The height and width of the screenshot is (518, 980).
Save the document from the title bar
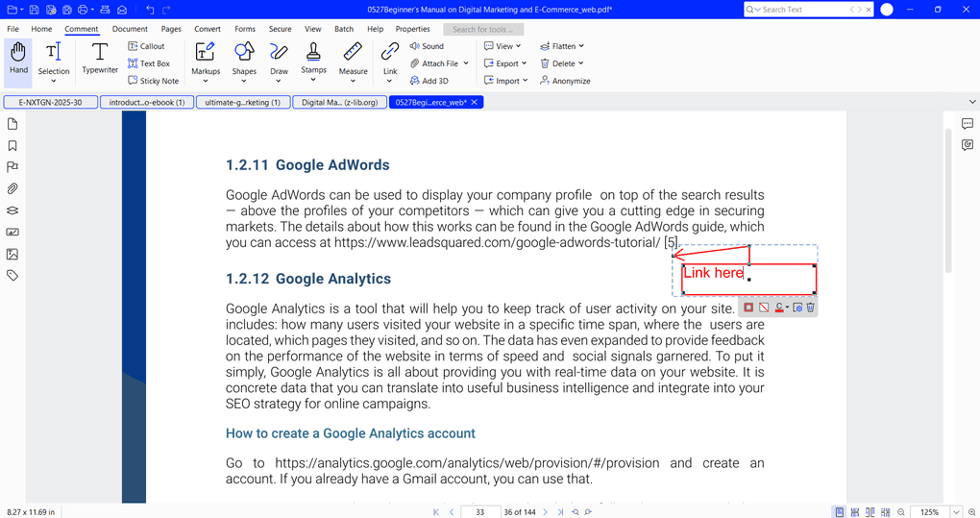35,10
